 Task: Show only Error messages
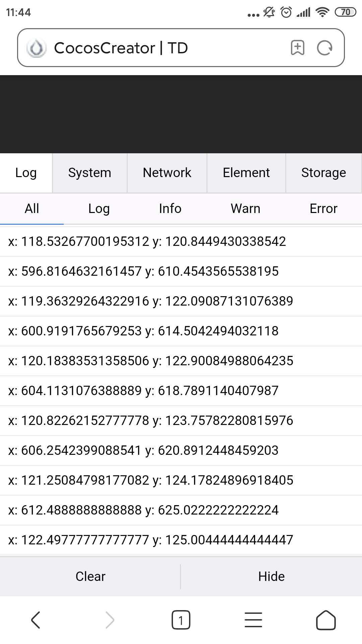pyautogui.click(x=323, y=209)
